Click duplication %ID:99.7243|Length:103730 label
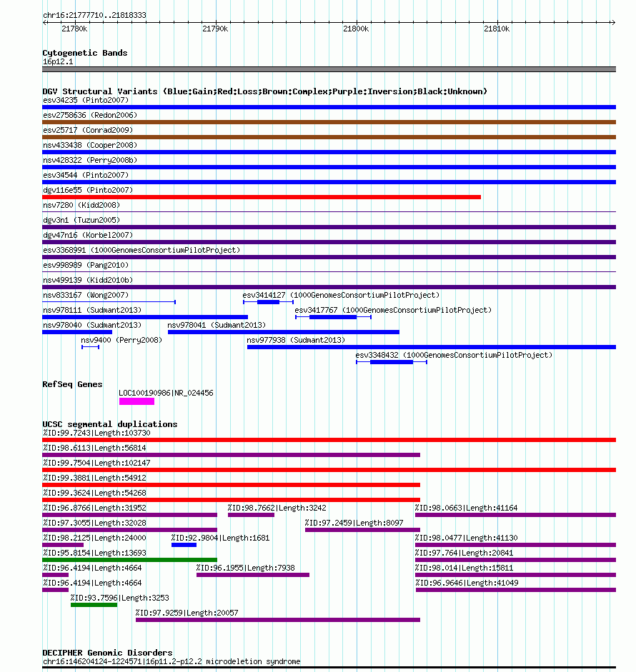Viewport: 636px width, 672px height. [96, 433]
